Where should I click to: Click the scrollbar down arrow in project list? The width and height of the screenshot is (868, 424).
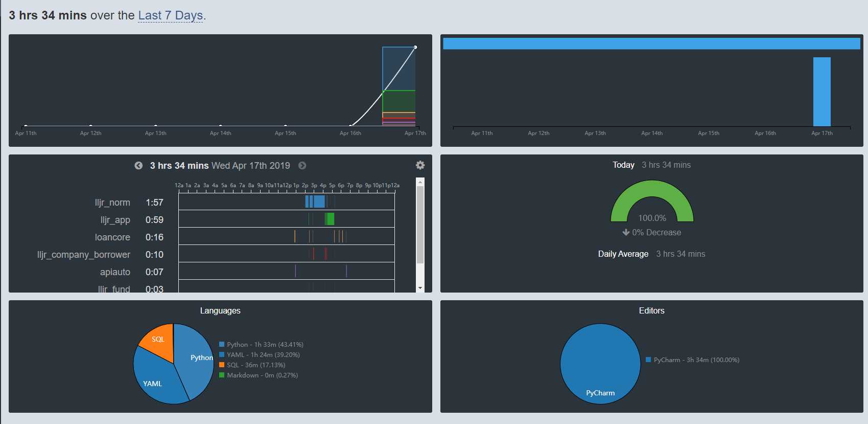[420, 288]
